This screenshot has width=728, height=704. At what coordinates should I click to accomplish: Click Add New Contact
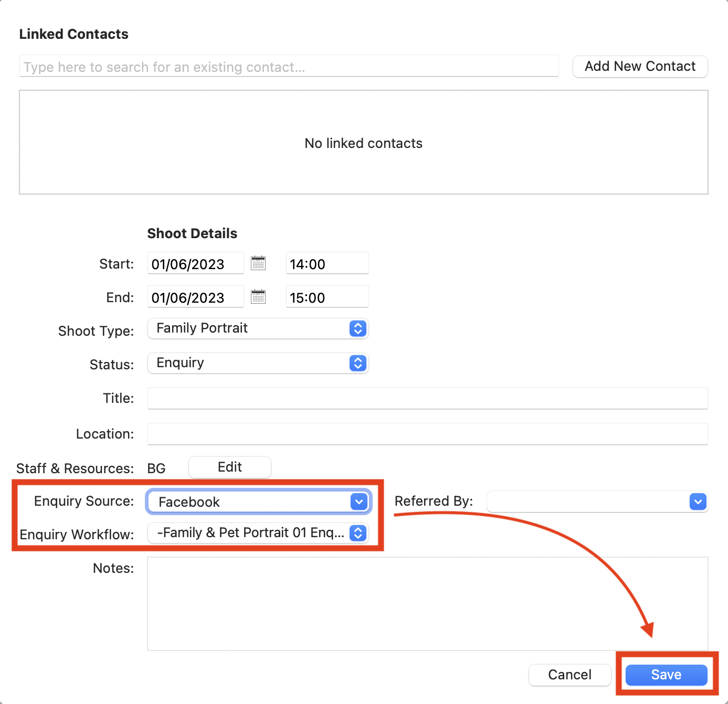640,66
